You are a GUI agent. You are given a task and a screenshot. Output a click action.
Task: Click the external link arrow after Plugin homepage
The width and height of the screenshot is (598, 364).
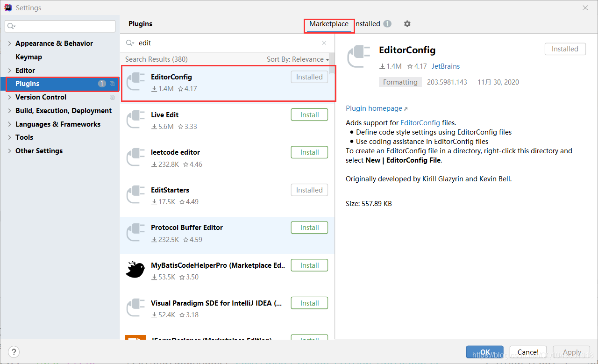[406, 109]
